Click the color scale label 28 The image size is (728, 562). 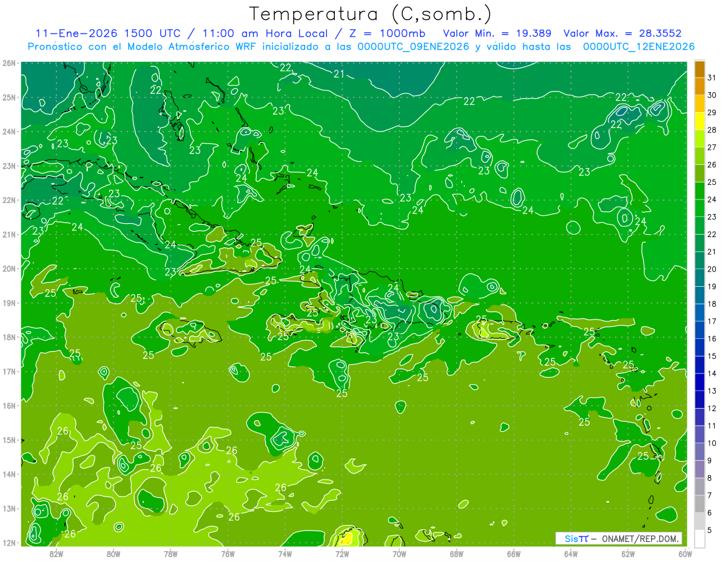tap(712, 130)
